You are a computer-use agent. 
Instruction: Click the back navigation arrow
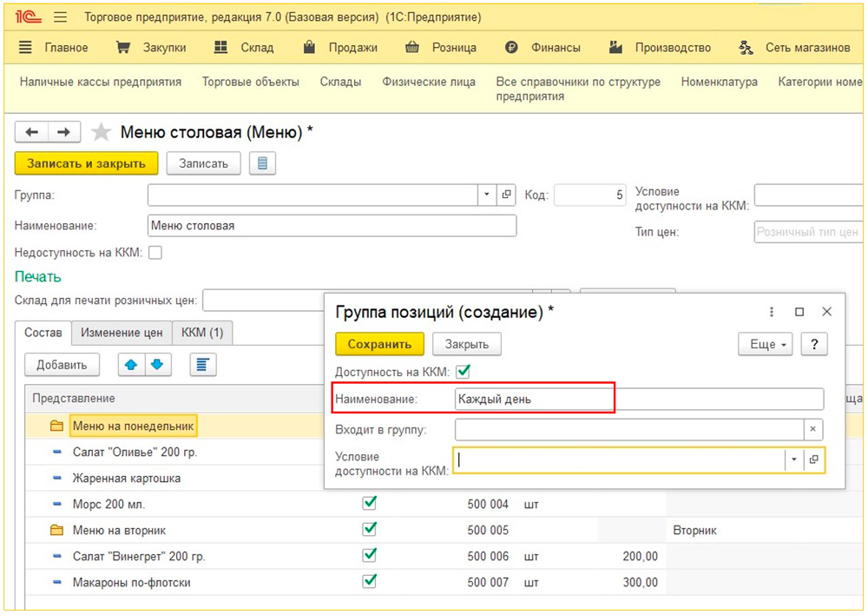32,132
